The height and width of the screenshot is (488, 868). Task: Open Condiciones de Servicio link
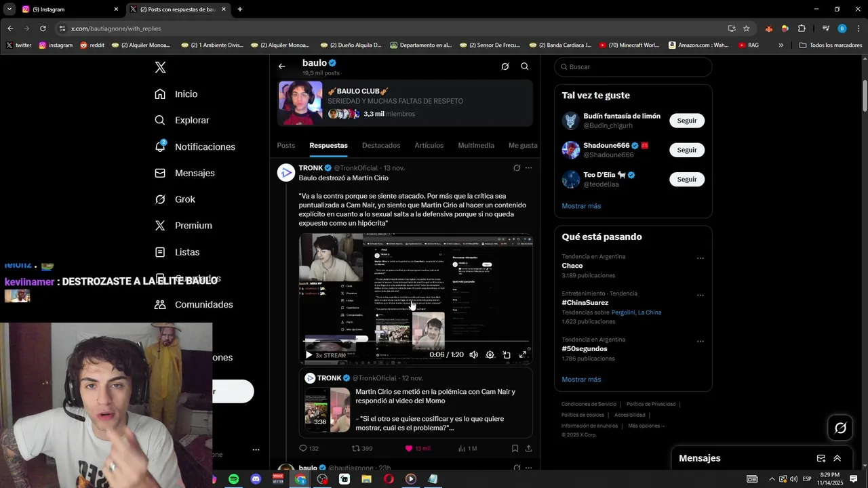pos(589,405)
